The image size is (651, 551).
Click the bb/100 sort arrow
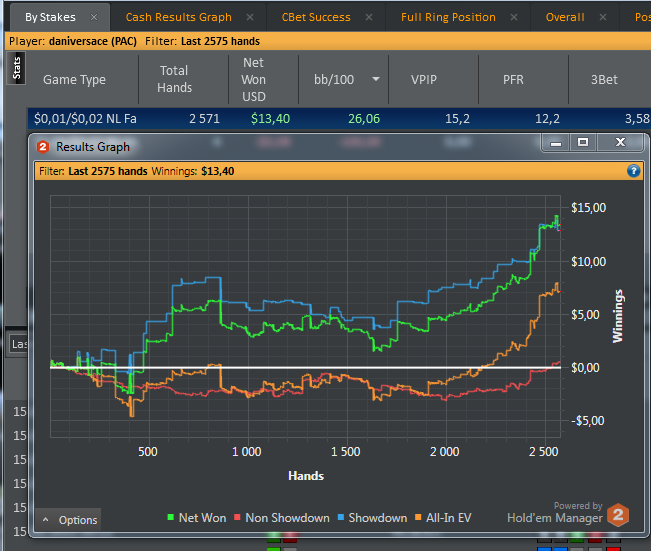(376, 79)
